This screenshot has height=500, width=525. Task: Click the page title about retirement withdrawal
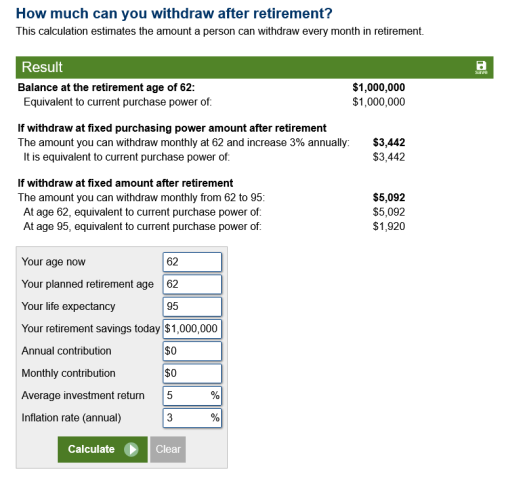click(x=174, y=13)
